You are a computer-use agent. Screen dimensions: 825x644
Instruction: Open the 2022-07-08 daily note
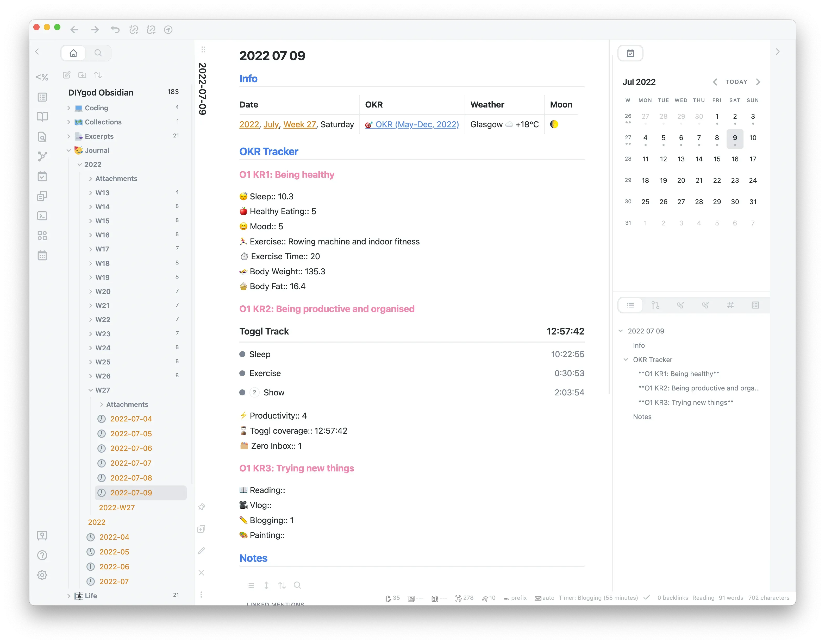click(x=131, y=478)
